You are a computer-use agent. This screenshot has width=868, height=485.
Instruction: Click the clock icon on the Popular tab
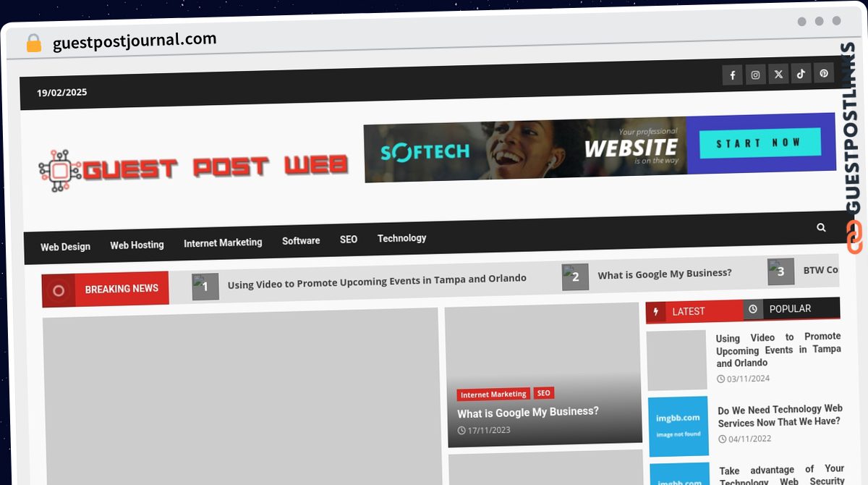pyautogui.click(x=753, y=309)
